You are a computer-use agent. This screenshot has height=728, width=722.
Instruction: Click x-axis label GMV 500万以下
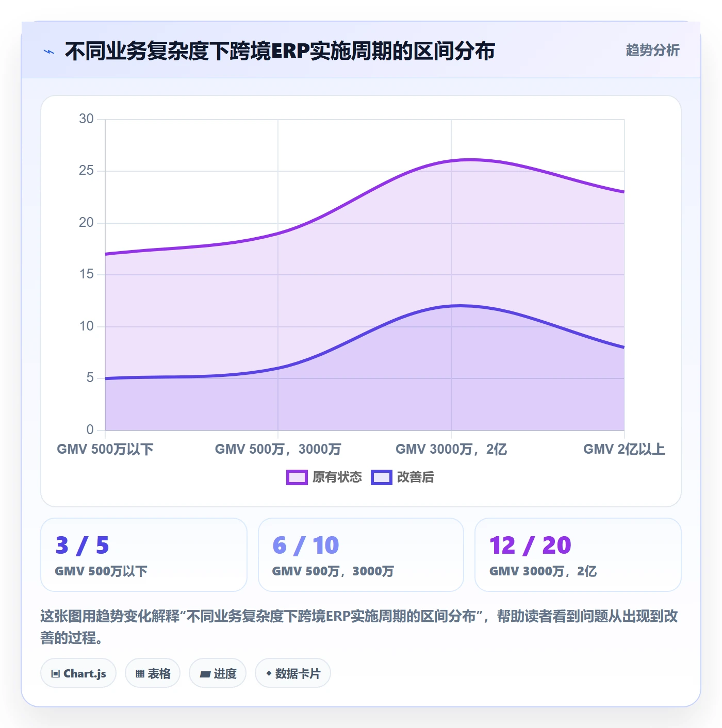[x=105, y=449]
